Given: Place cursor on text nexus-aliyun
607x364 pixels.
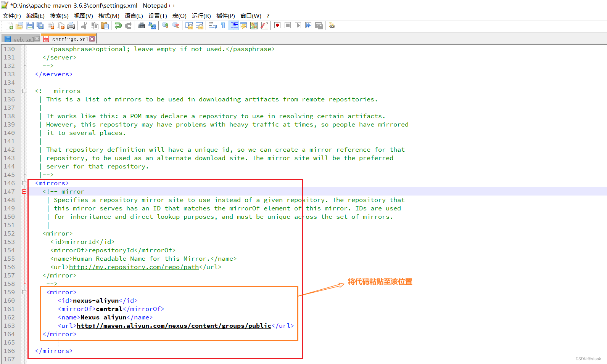Looking at the screenshot, I should pyautogui.click(x=96, y=301).
